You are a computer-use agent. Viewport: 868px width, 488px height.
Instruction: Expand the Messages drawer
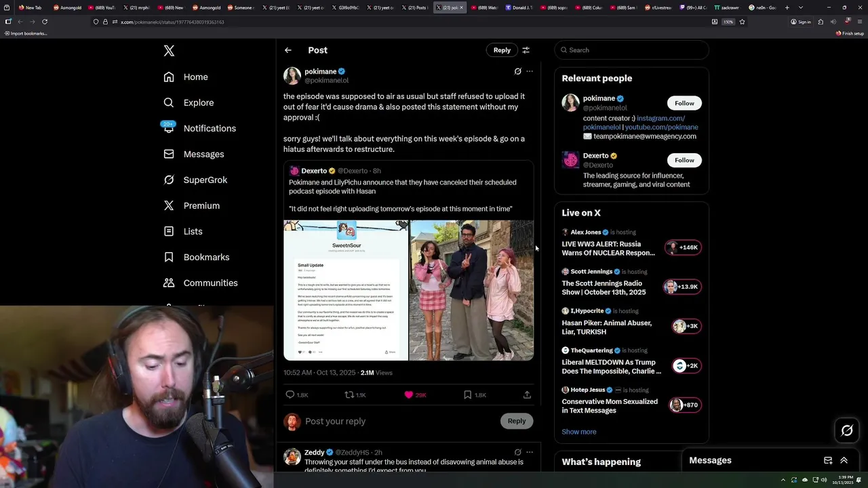[x=844, y=460]
